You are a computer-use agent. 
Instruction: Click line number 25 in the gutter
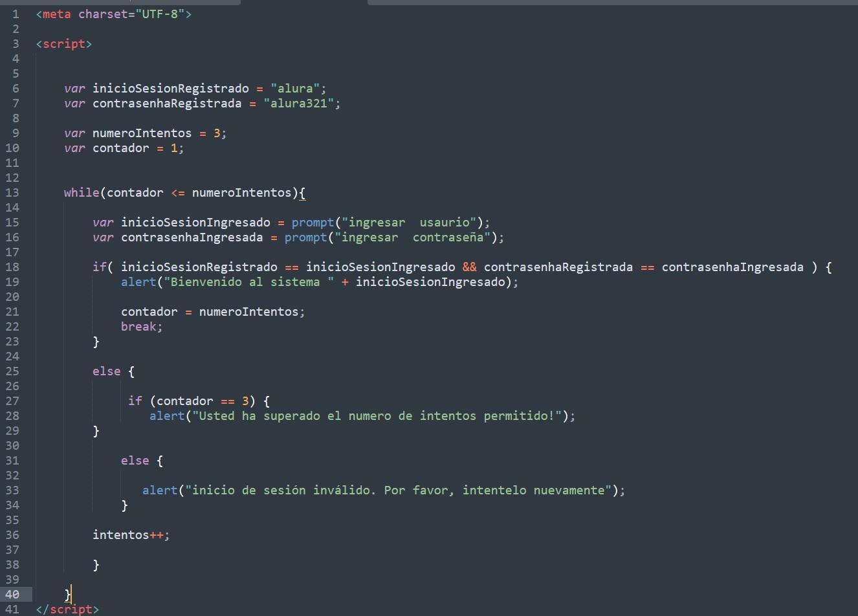(12, 371)
